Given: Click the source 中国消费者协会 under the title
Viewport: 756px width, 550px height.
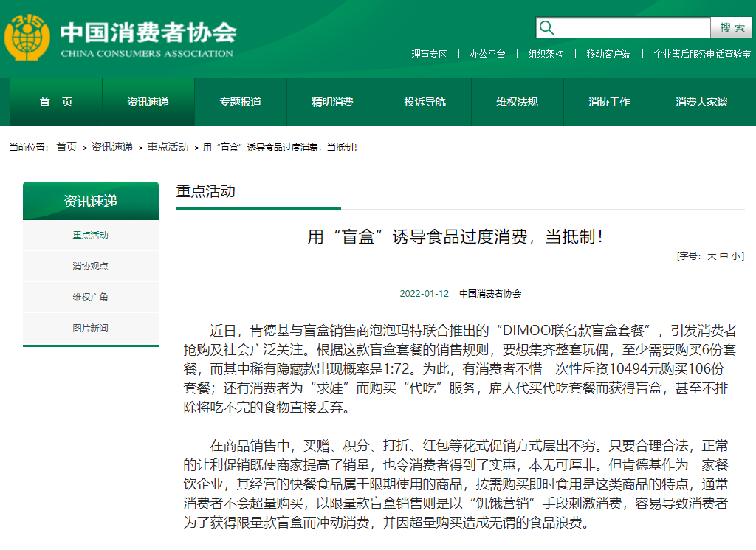Looking at the screenshot, I should coord(490,294).
